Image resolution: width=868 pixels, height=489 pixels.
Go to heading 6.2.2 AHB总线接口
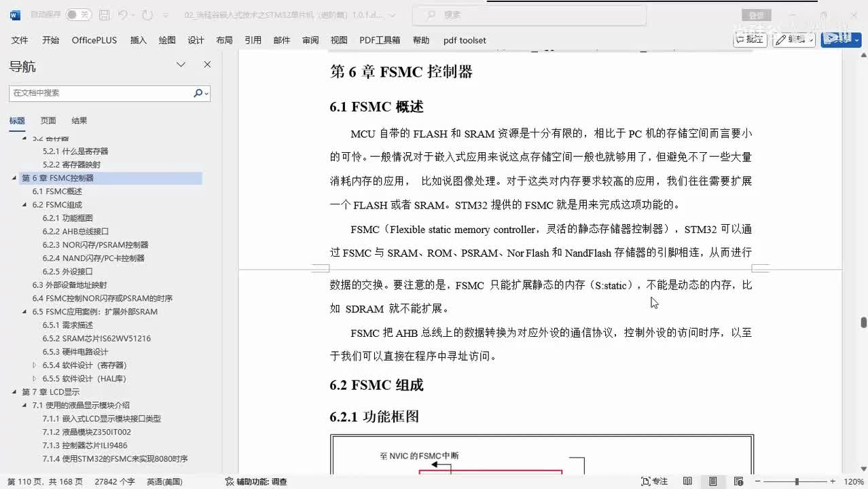click(75, 232)
